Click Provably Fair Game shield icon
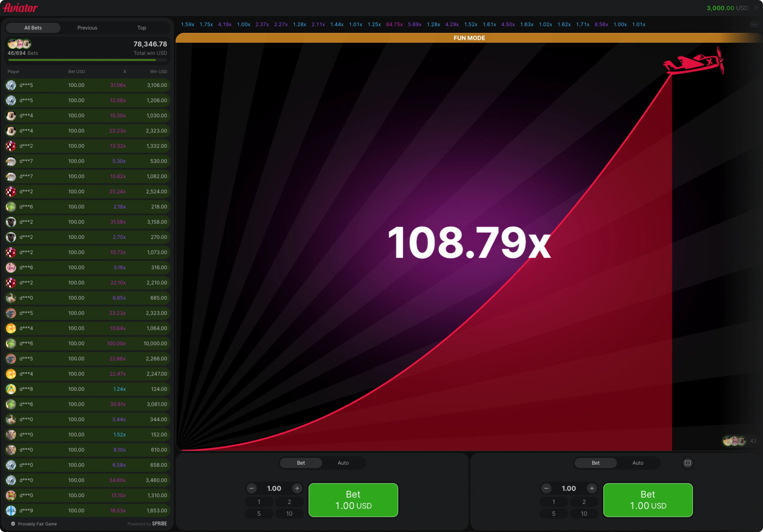Screen dimensions: 763x532 click(13, 524)
